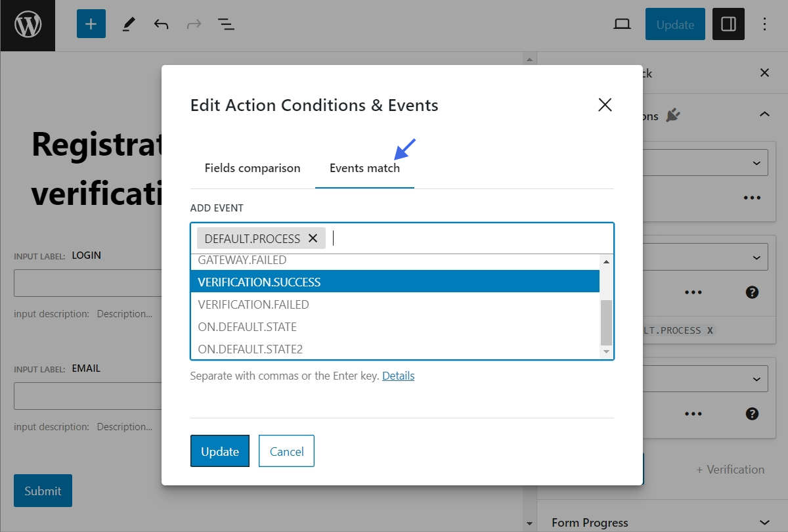Close the Edit Action Conditions dialog
Image resolution: width=788 pixels, height=532 pixels.
coord(605,105)
